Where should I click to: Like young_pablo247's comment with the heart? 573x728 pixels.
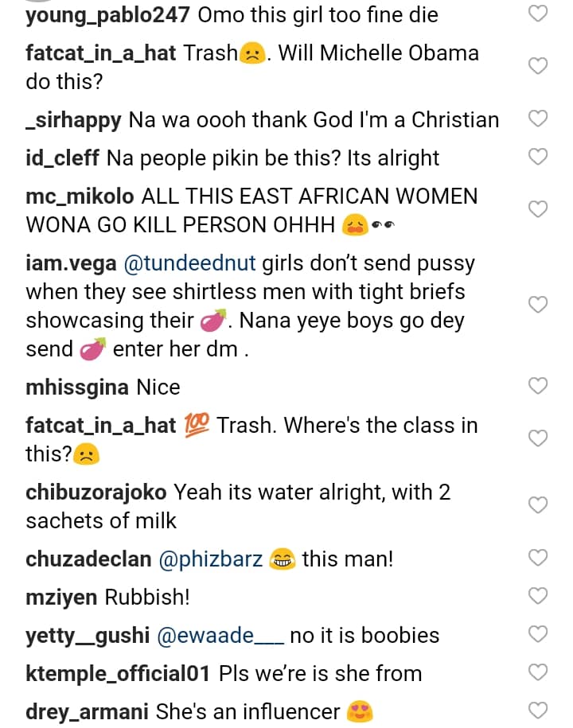[x=539, y=14]
